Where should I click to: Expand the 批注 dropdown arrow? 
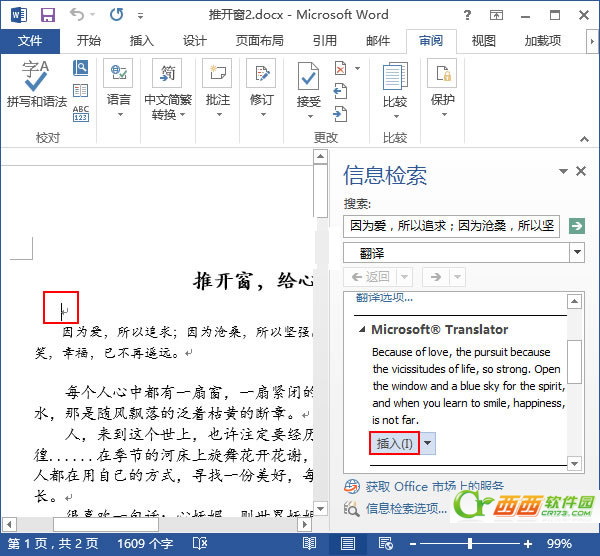(219, 114)
